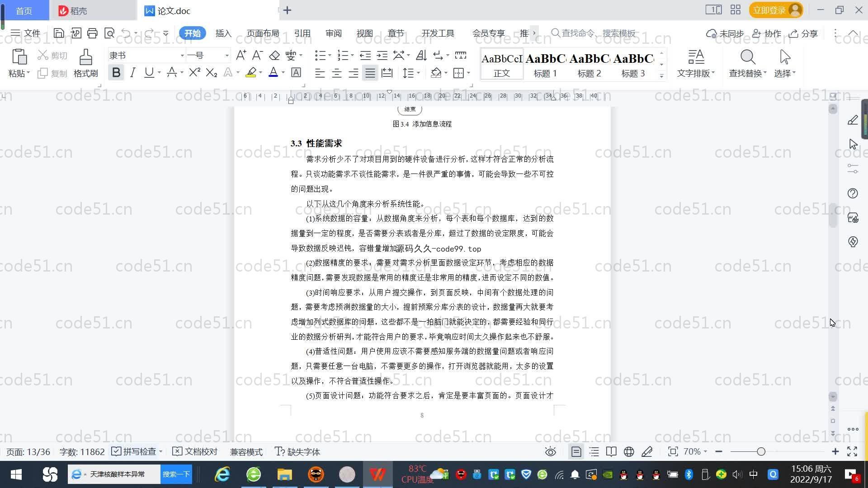This screenshot has height=488, width=868.
Task: Decrease font size with A- icon
Action: point(257,55)
